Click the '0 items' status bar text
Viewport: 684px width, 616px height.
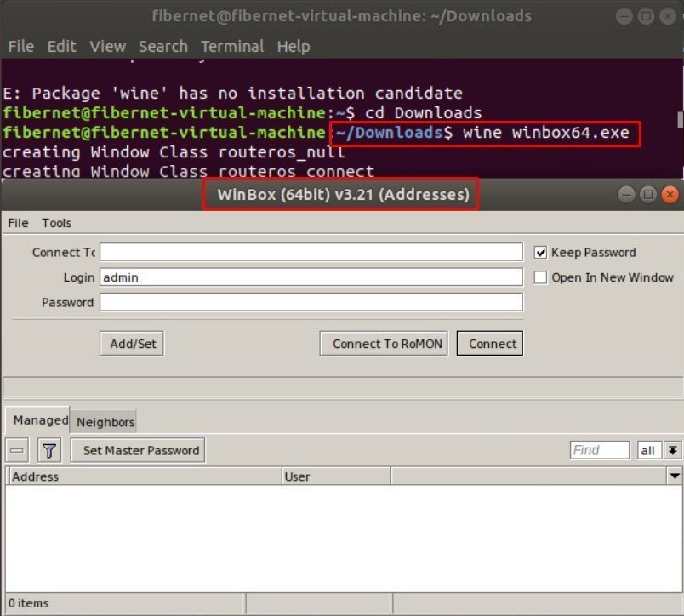[x=29, y=603]
